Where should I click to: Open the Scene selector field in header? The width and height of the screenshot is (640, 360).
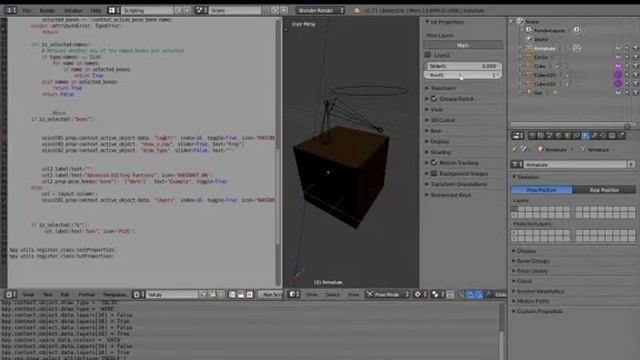tap(235, 10)
